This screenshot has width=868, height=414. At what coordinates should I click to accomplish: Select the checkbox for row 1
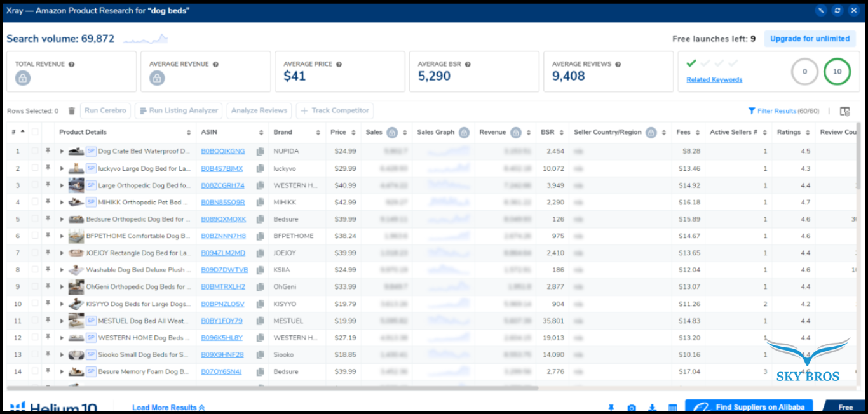36,151
